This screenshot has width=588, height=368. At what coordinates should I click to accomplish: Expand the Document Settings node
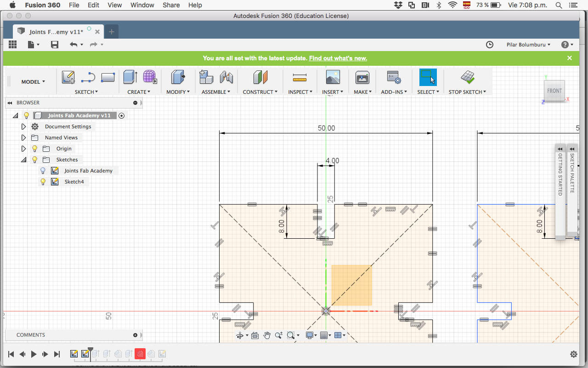coord(23,126)
